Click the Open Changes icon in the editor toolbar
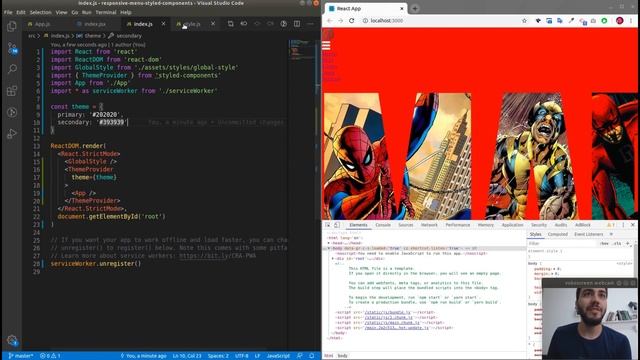The height and width of the screenshot is (360, 640). [x=231, y=24]
